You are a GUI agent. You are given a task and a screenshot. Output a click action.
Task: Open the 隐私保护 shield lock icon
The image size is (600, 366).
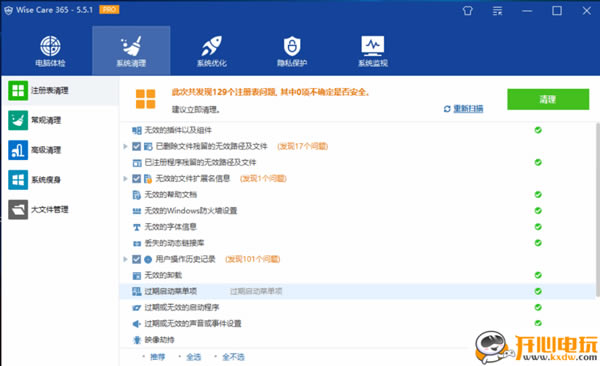click(292, 46)
